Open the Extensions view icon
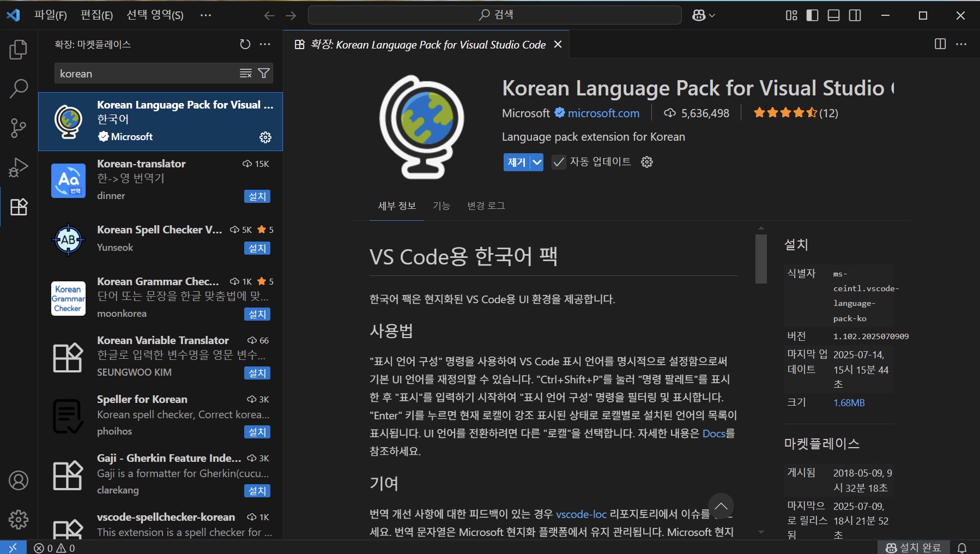Viewport: 980px width, 554px height. tap(19, 207)
